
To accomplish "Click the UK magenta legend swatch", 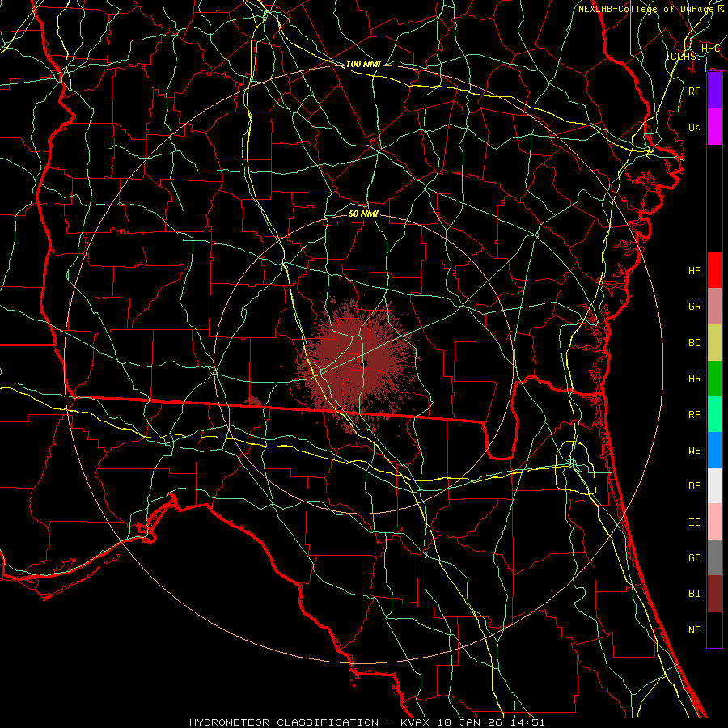I will tap(714, 127).
